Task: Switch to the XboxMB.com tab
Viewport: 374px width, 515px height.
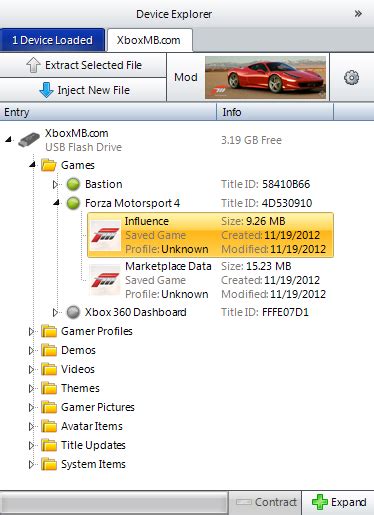Action: tap(149, 40)
